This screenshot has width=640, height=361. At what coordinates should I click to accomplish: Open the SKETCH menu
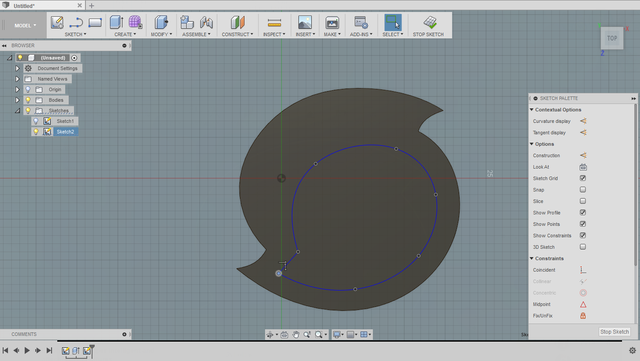point(76,34)
